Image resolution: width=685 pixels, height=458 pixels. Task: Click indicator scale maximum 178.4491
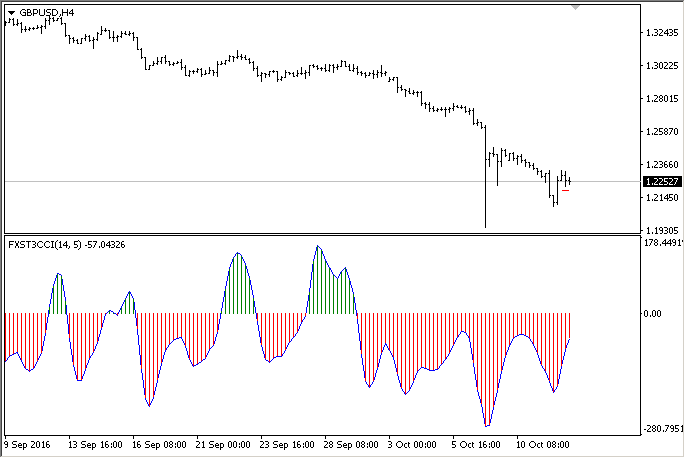coord(663,243)
